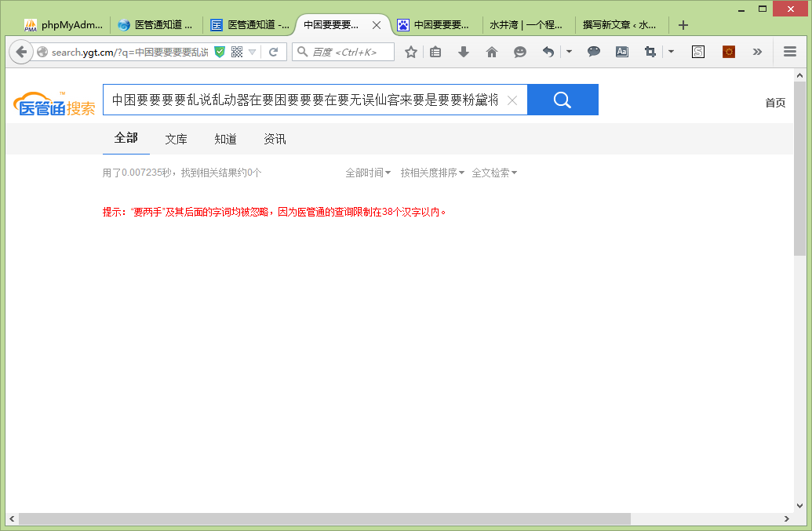Expand the dropdown arrow next to undo icon
This screenshot has height=531, width=812.
click(569, 52)
